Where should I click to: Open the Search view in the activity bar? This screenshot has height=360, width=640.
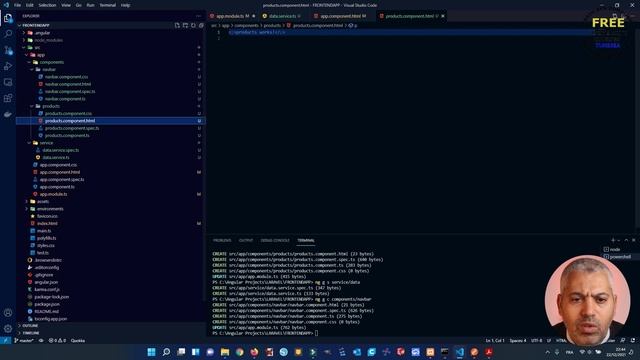(x=8, y=34)
